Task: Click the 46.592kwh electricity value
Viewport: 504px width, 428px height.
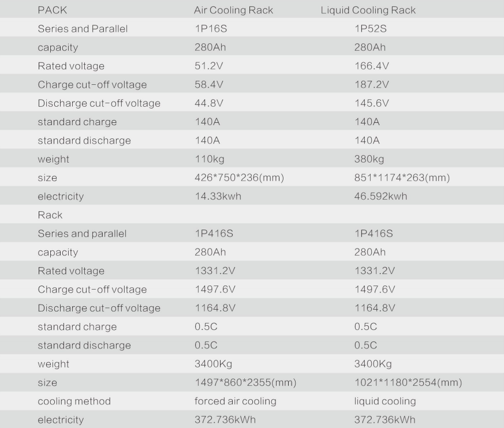Action: 380,196
